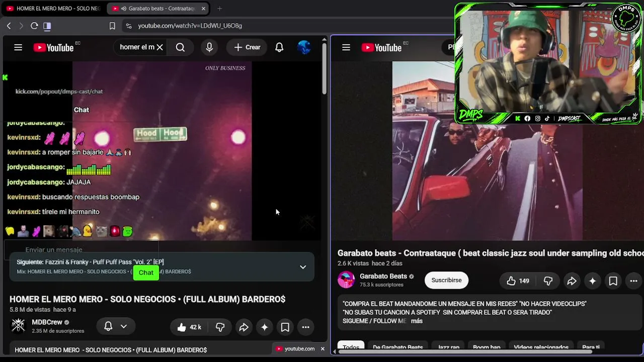Reload the current YouTube page

point(34,26)
